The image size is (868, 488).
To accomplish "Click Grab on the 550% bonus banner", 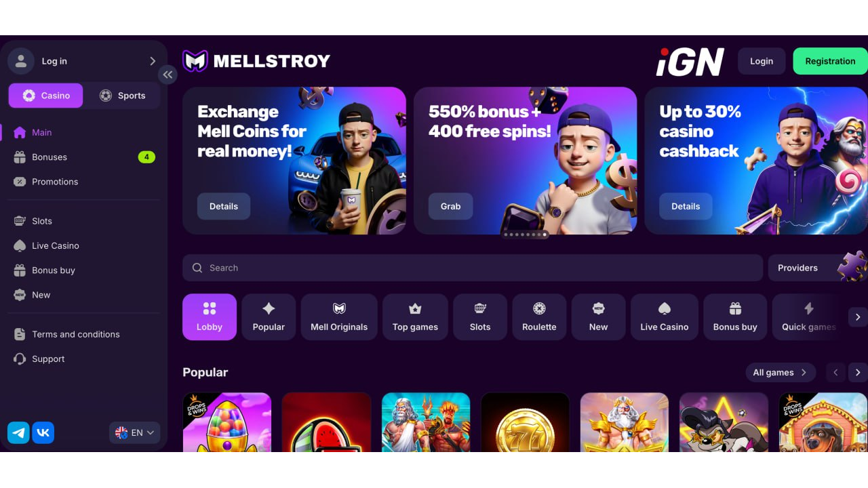I will (450, 206).
